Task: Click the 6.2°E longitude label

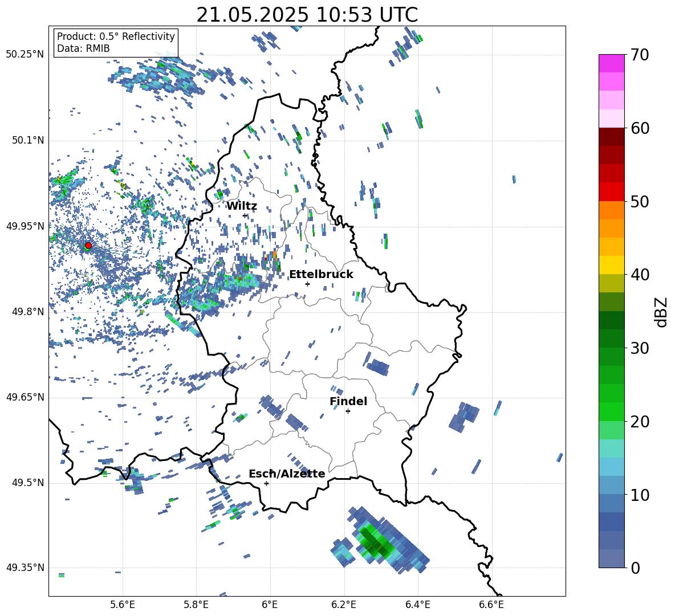Action: [344, 605]
